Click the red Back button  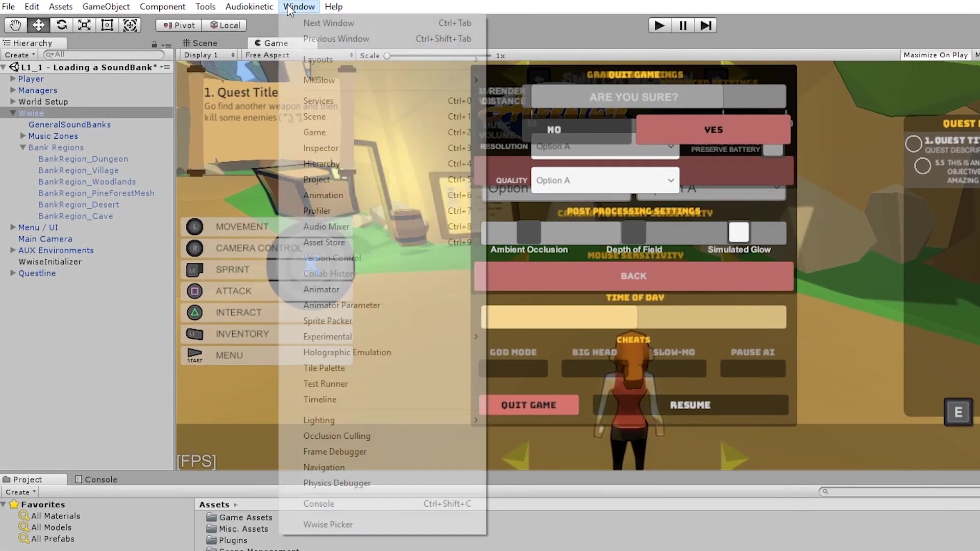633,276
